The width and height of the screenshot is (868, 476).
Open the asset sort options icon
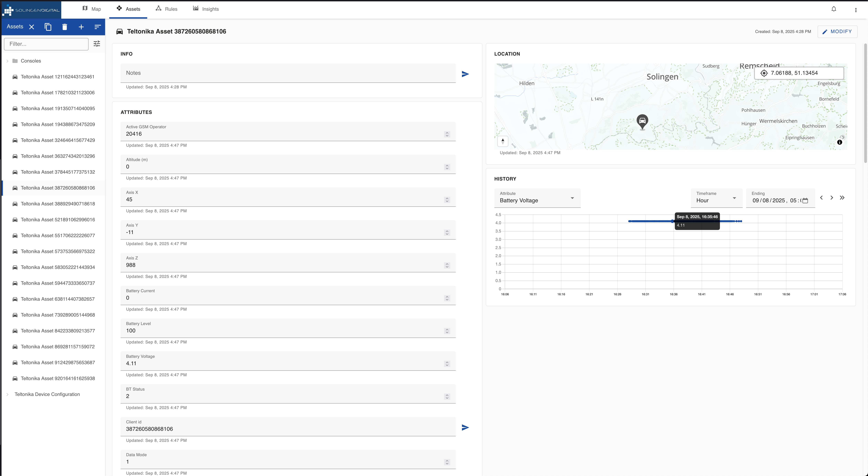coord(97,27)
